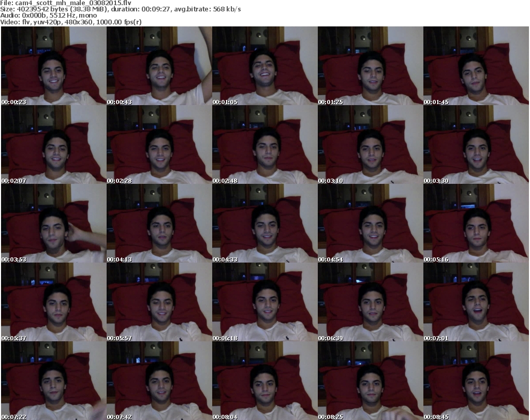Select the thumbnail frame stamped 00:03:30
Screen dimensions: 530x420
(476, 144)
